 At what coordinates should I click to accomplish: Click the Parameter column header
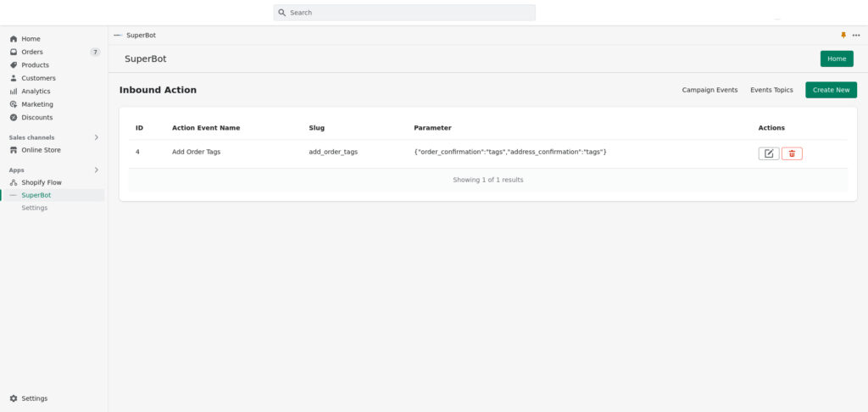[x=432, y=128]
